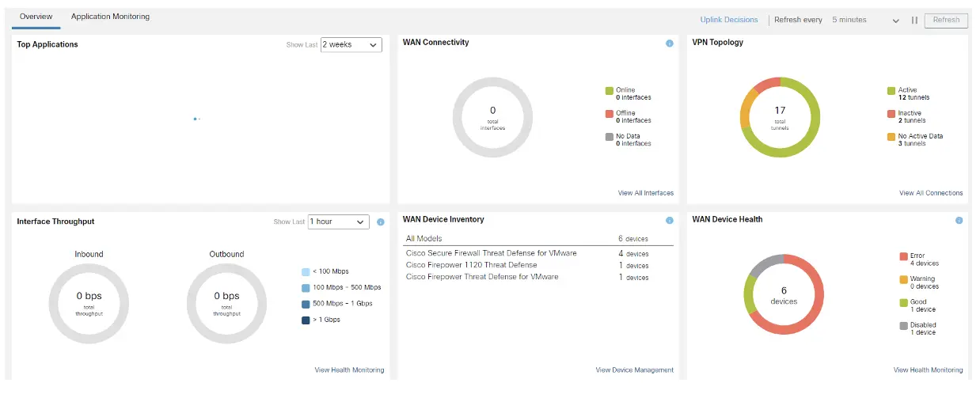The height and width of the screenshot is (394, 980).
Task: Open the Top Applications time range dropdown
Action: (351, 45)
